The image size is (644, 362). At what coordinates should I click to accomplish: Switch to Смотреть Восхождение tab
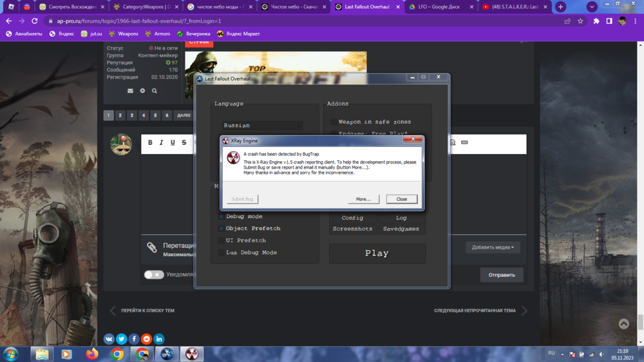(x=72, y=7)
